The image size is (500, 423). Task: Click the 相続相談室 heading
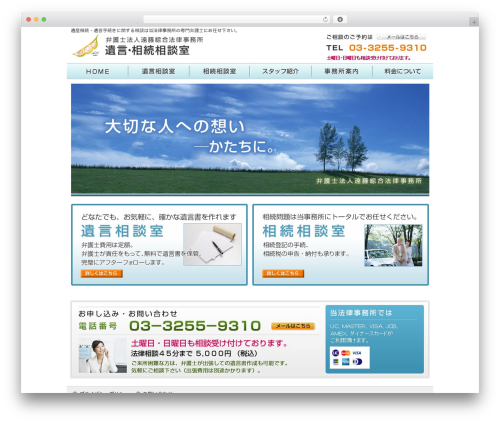tap(304, 231)
